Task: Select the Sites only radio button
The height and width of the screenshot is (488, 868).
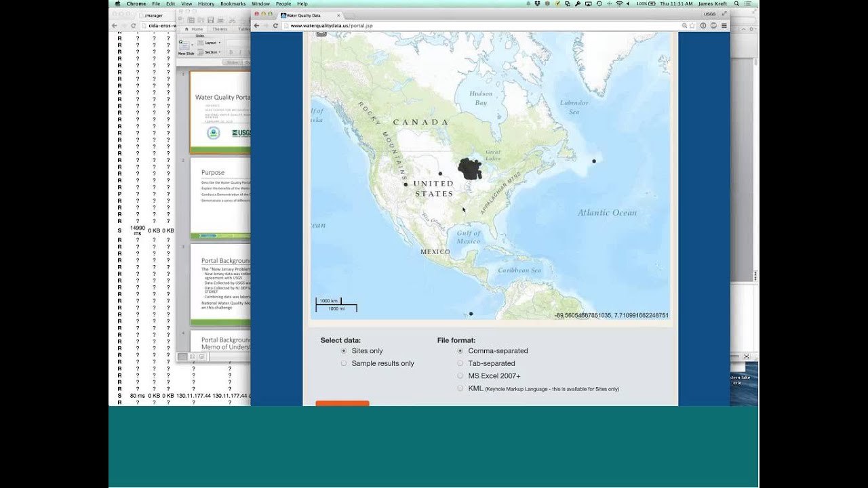Action: tap(344, 351)
